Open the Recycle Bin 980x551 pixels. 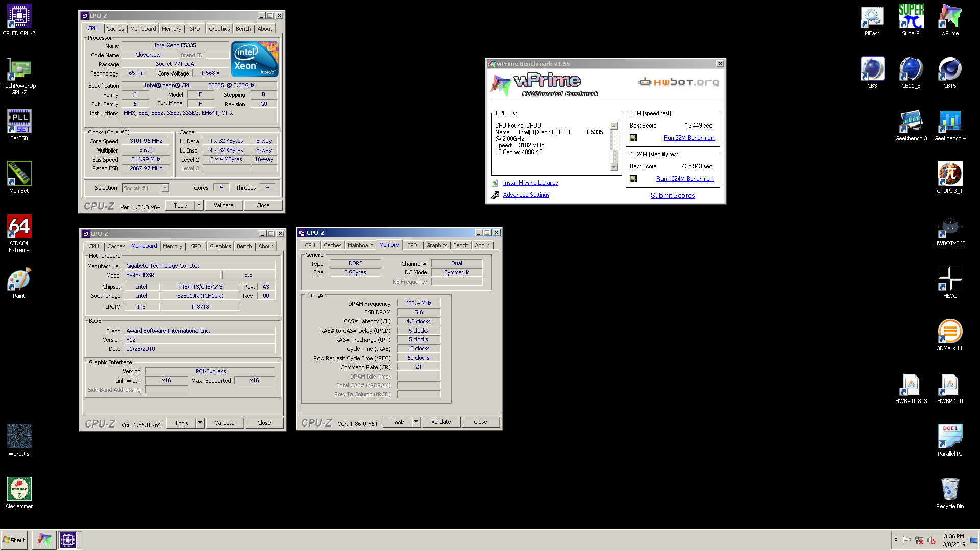[950, 493]
